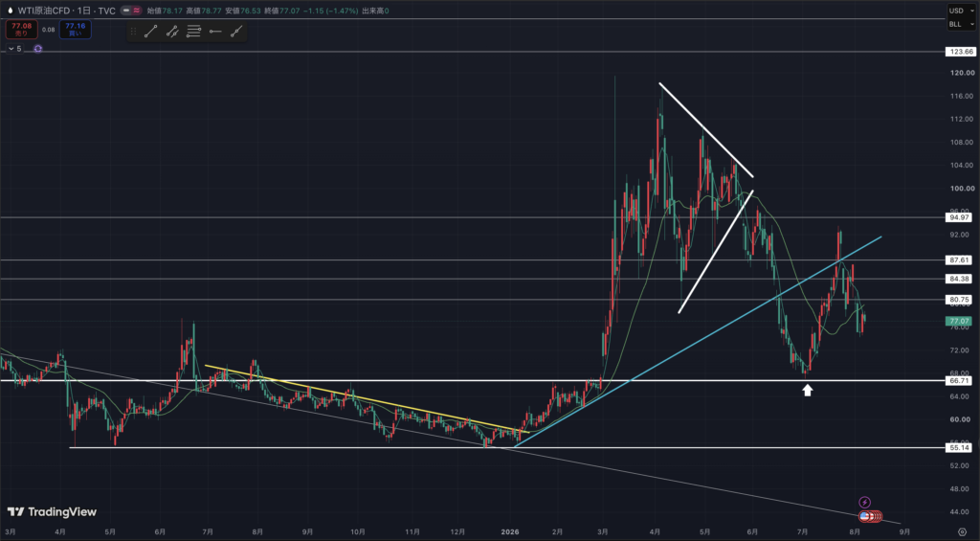Click the 94.97 price line label
Screen dimensions: 980x541
coord(959,217)
